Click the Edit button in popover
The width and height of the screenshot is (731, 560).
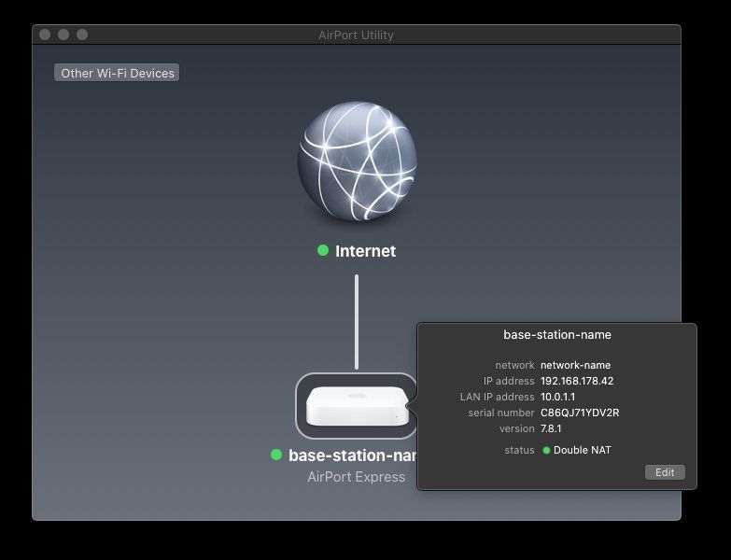coord(665,472)
